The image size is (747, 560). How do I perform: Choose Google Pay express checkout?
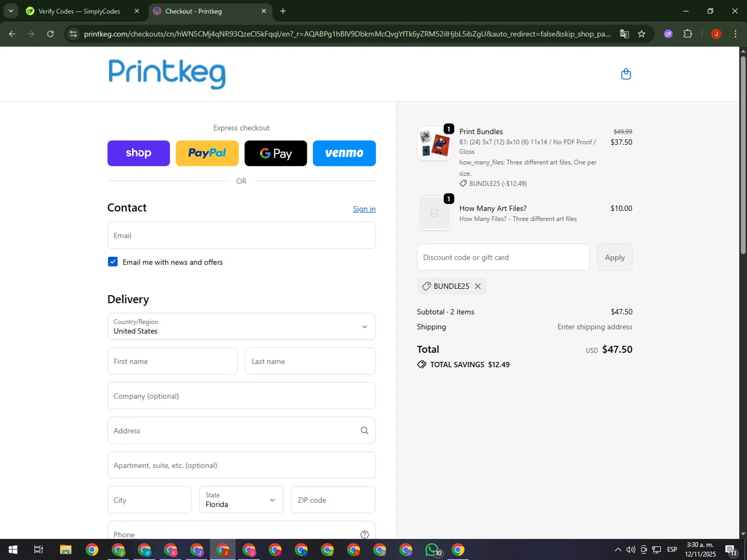pos(276,153)
